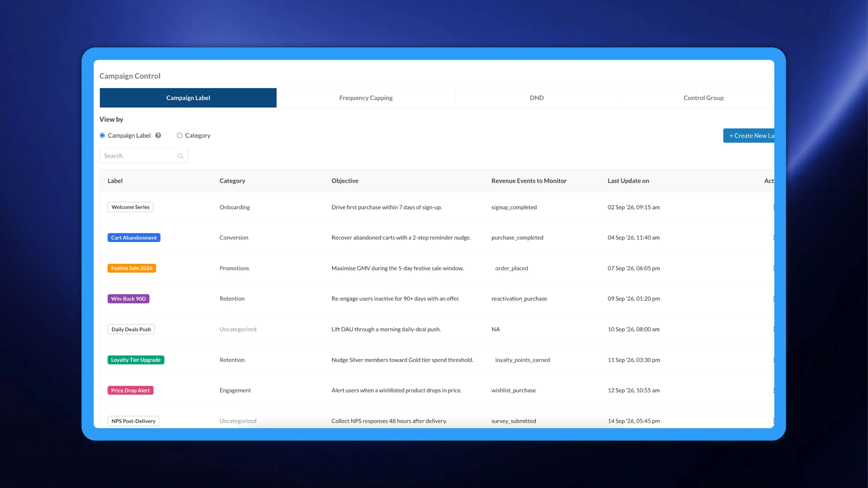868x488 pixels.
Task: Open actions menu for Cart Abandonment row
Action: (773, 237)
